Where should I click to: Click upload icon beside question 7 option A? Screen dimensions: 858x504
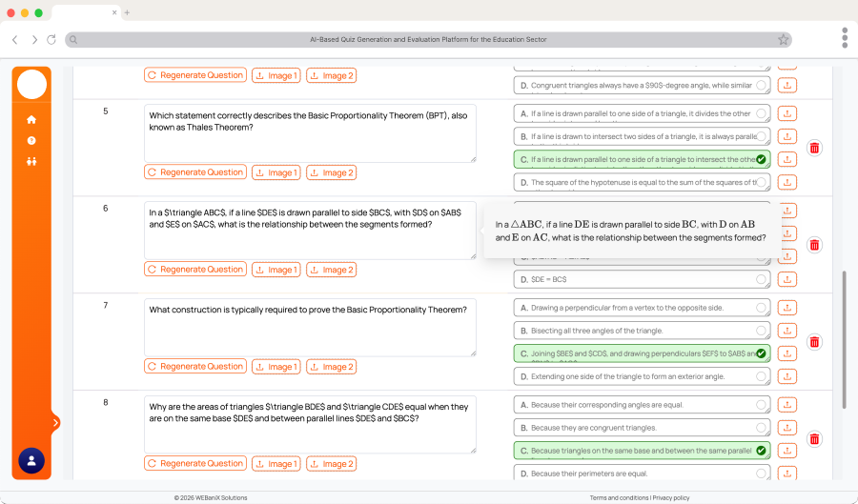coord(786,308)
